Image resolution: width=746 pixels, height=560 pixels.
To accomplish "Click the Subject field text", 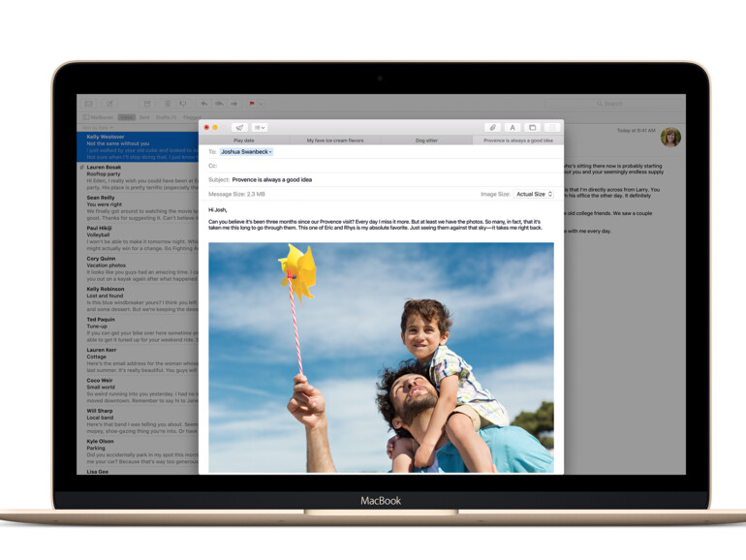I will (272, 180).
